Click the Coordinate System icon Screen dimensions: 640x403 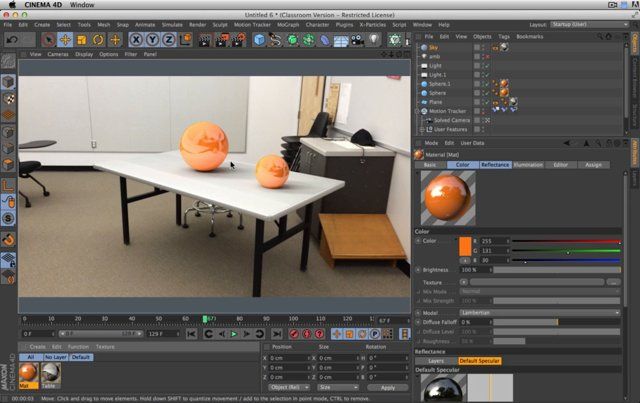[x=186, y=40]
